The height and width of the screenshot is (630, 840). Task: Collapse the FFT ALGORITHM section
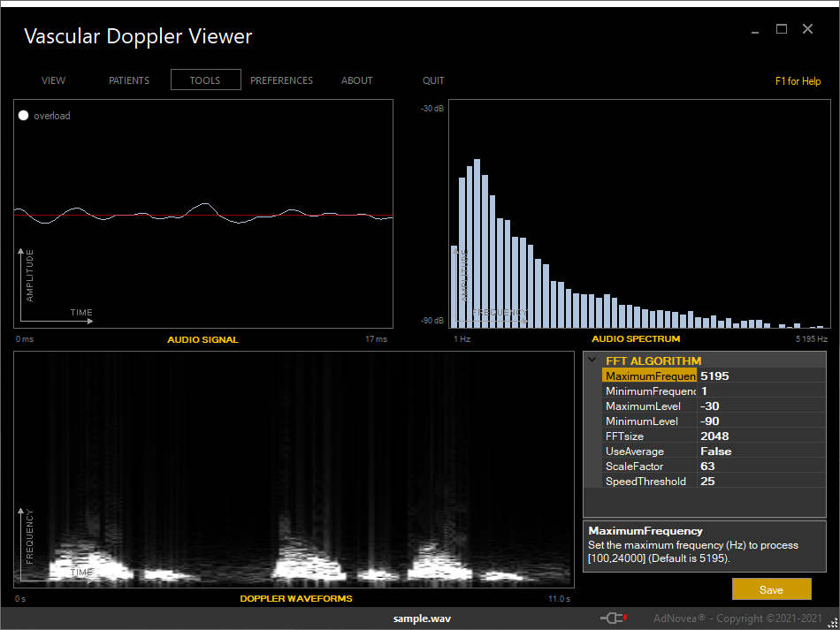point(592,360)
